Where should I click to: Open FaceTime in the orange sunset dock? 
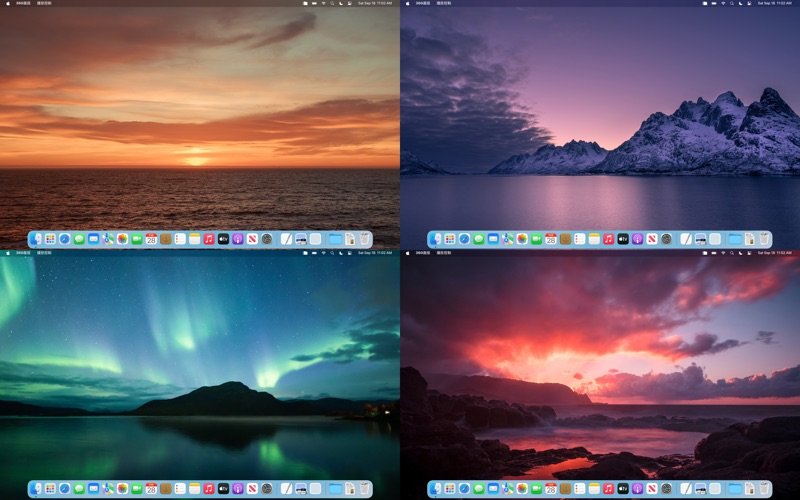[x=137, y=239]
